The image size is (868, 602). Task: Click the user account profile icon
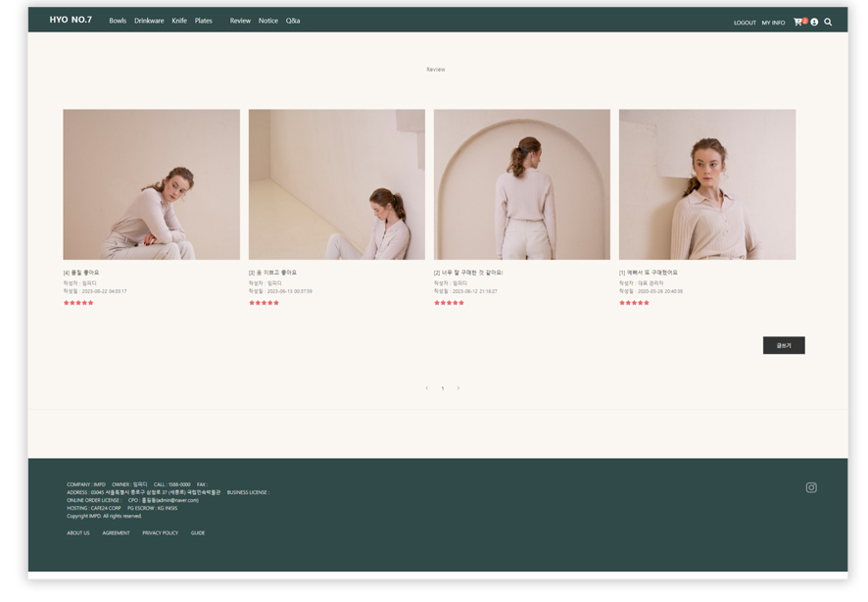(814, 23)
